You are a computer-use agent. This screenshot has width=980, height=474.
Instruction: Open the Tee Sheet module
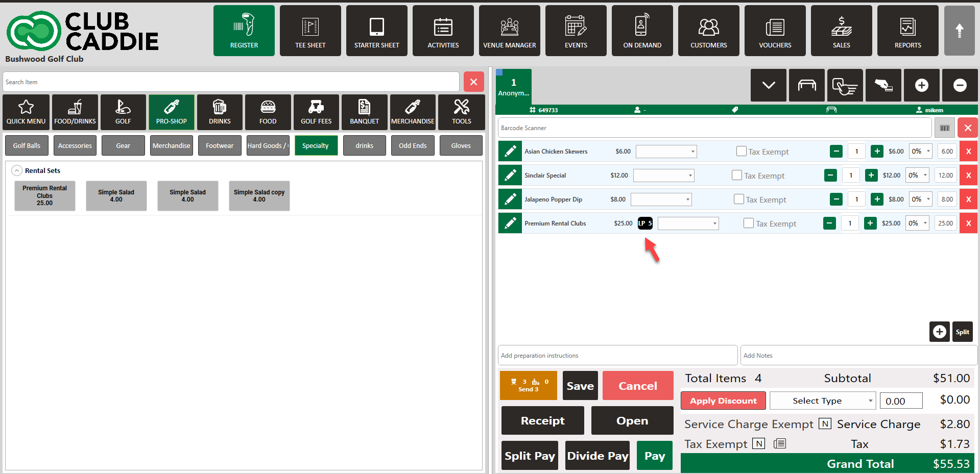pyautogui.click(x=310, y=31)
